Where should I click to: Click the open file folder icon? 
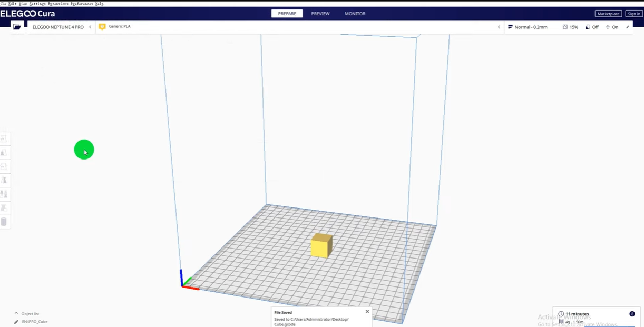[x=17, y=27]
